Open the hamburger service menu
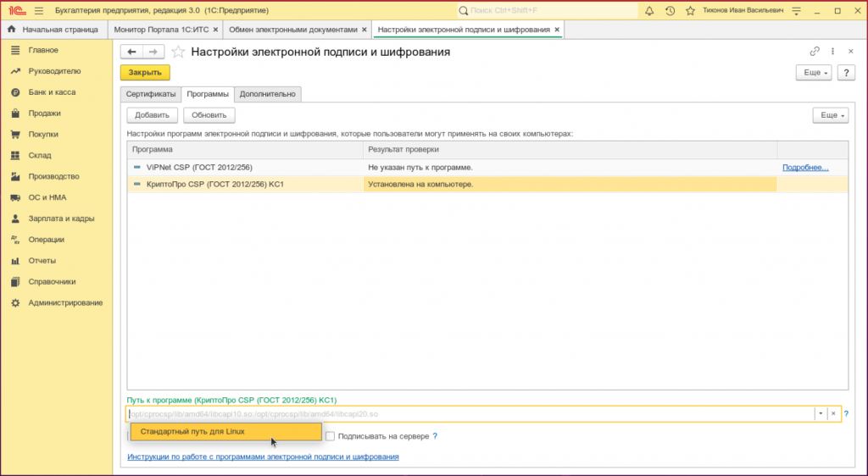 [x=39, y=10]
